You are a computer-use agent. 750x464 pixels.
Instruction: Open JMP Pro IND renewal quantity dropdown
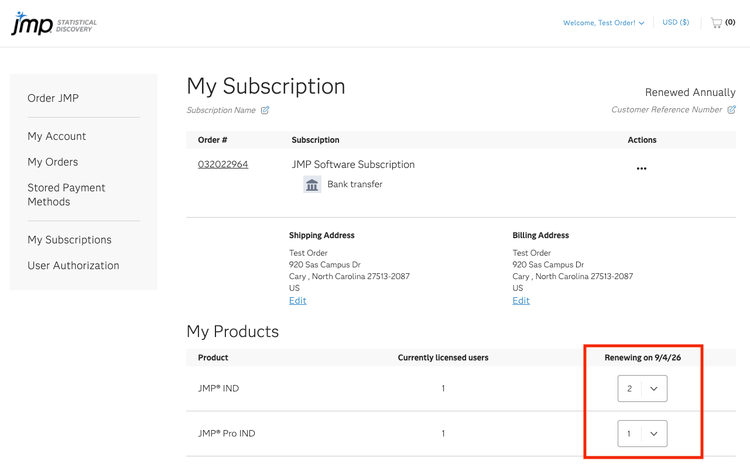(x=642, y=433)
